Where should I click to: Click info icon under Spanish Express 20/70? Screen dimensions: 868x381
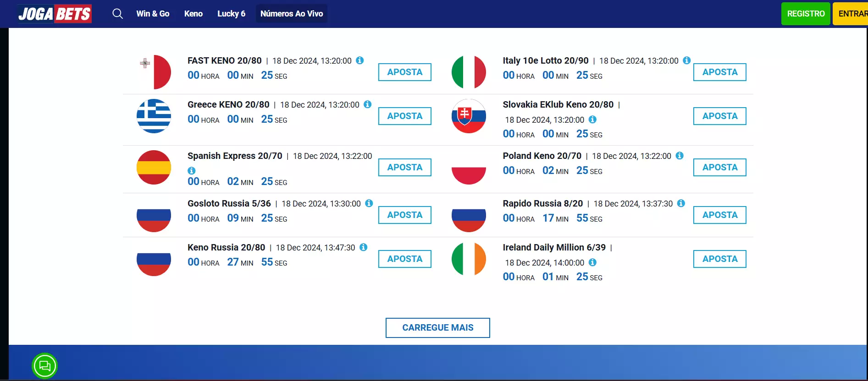tap(192, 170)
